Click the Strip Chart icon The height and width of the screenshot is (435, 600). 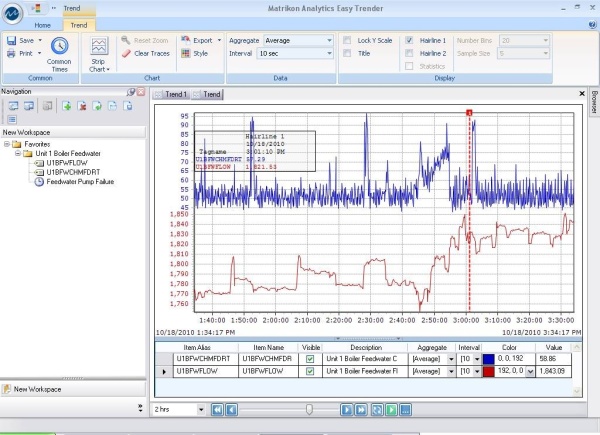pyautogui.click(x=99, y=46)
